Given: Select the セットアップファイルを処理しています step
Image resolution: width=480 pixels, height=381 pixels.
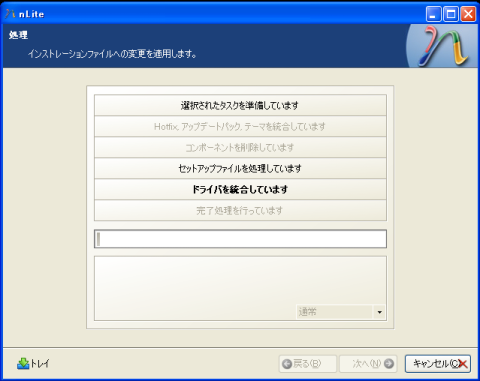Looking at the screenshot, I should pos(240,168).
